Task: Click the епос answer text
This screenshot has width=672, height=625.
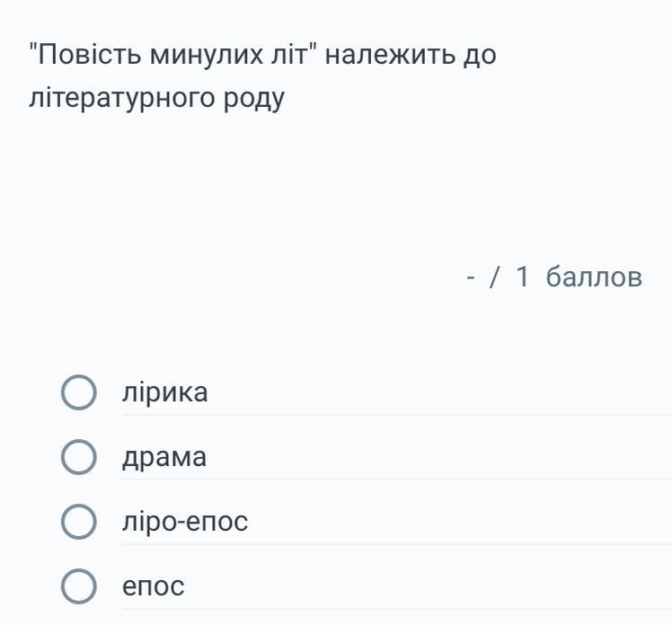Action: click(x=153, y=586)
